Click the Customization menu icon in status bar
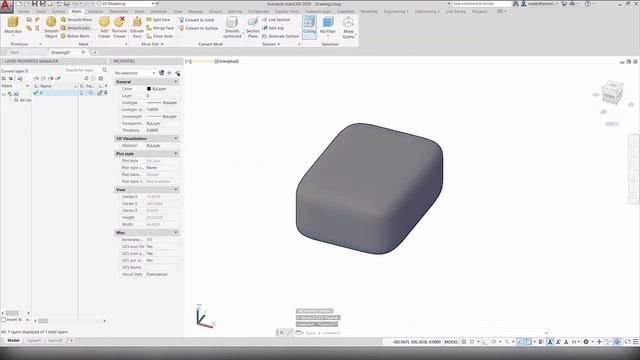640x360 pixels. [x=636, y=342]
